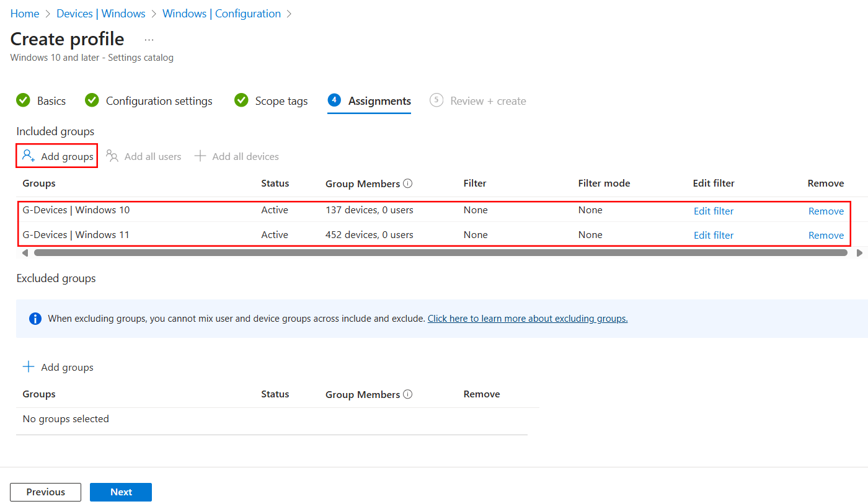Open the ellipsis menu beside Create profile title
The height and width of the screenshot is (504, 868).
click(149, 40)
